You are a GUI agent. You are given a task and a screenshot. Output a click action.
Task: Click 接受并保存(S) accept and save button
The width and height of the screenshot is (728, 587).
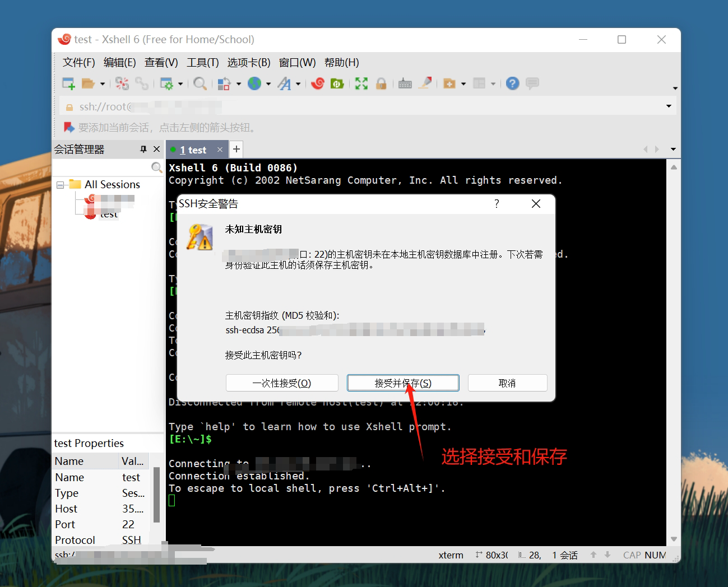click(403, 383)
